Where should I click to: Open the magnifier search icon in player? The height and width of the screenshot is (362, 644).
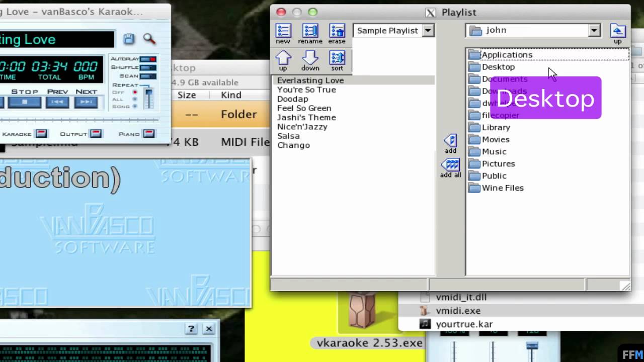pos(149,39)
